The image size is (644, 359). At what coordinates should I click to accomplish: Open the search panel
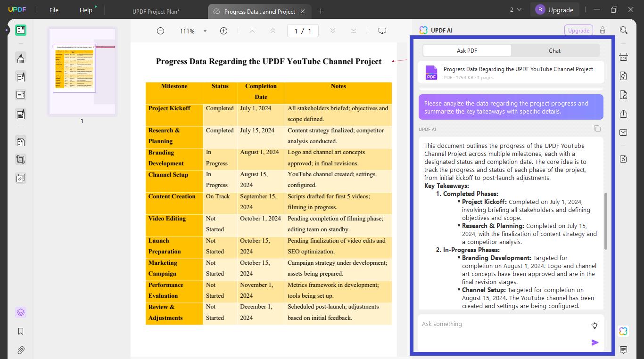[623, 30]
